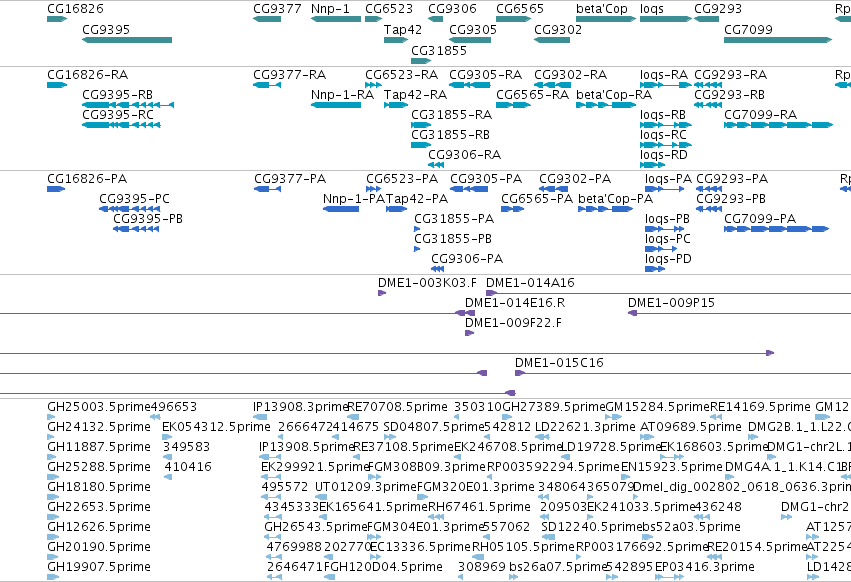The width and height of the screenshot is (851, 582).
Task: Select the loqs-PA protein feature
Action: (665, 189)
